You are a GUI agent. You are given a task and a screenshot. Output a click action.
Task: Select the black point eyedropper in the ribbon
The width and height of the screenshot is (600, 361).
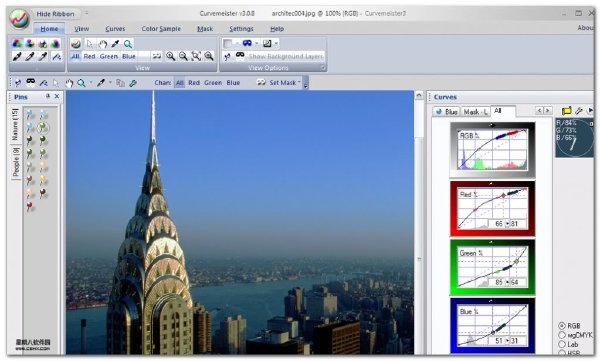pyautogui.click(x=16, y=57)
